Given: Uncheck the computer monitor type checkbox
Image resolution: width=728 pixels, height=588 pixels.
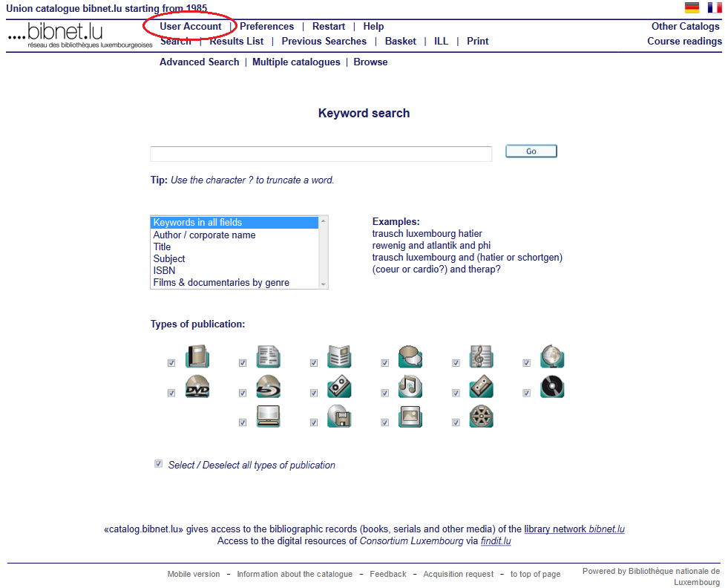Looking at the screenshot, I should click(243, 422).
